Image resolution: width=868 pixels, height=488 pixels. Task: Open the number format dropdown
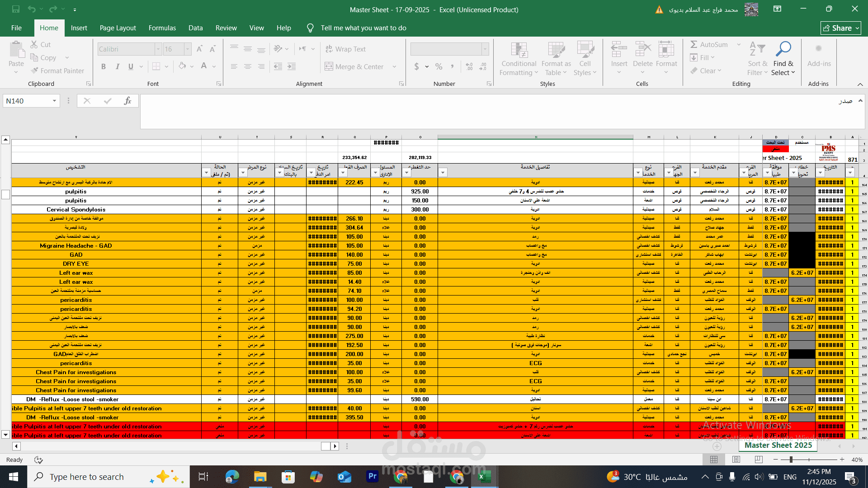tap(485, 49)
